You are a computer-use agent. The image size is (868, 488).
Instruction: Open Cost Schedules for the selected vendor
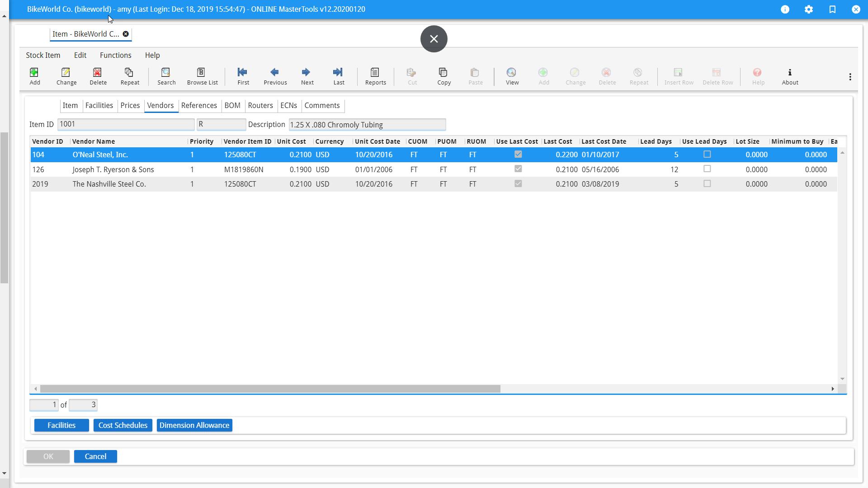[x=123, y=425]
